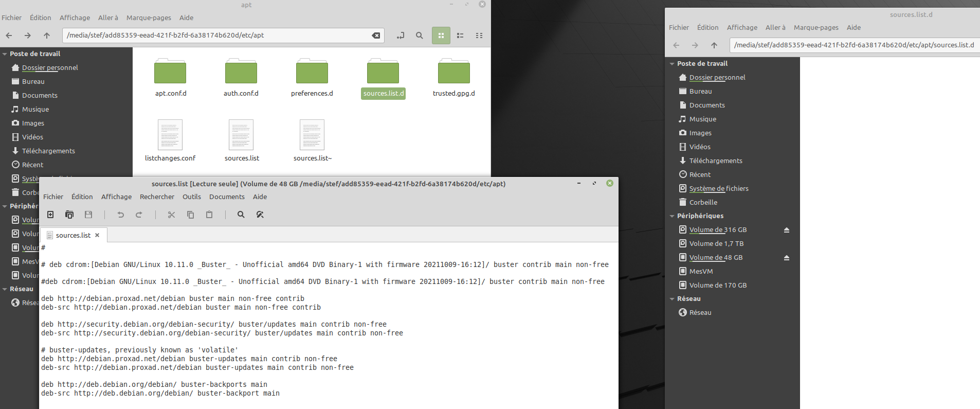Eject Volume de 316 GB
Image resolution: width=980 pixels, height=409 pixels.
coord(786,230)
